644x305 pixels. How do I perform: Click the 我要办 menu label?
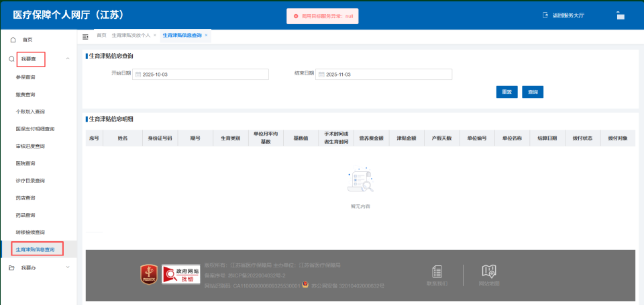pyautogui.click(x=29, y=268)
